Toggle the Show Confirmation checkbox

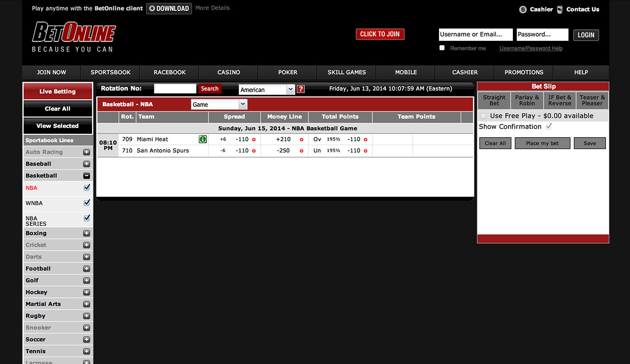click(x=549, y=126)
